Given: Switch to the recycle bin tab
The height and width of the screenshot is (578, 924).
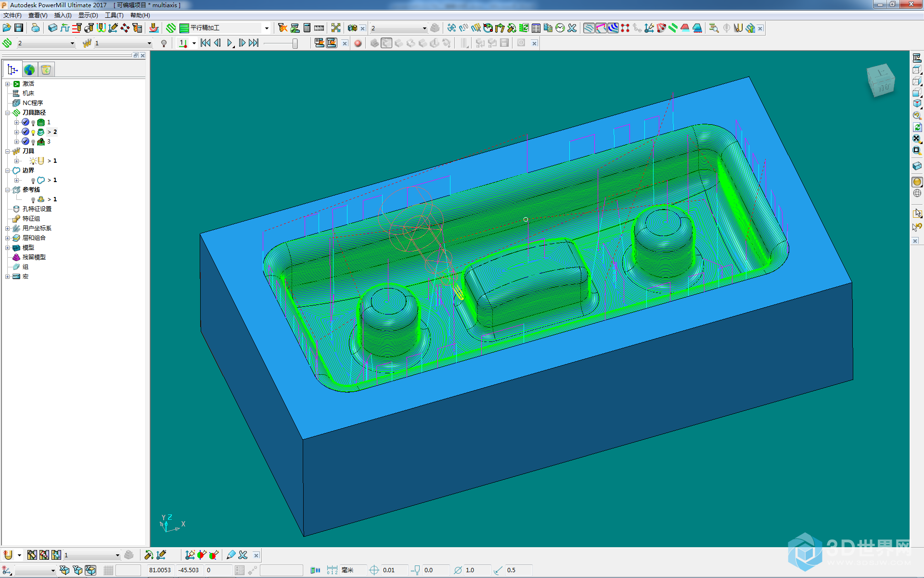Looking at the screenshot, I should click(46, 70).
